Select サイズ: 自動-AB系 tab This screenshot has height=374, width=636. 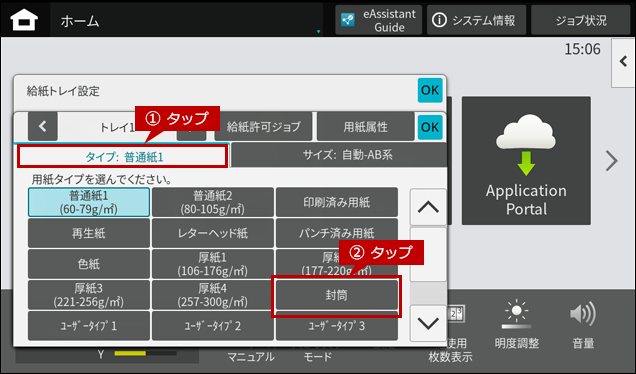[339, 155]
